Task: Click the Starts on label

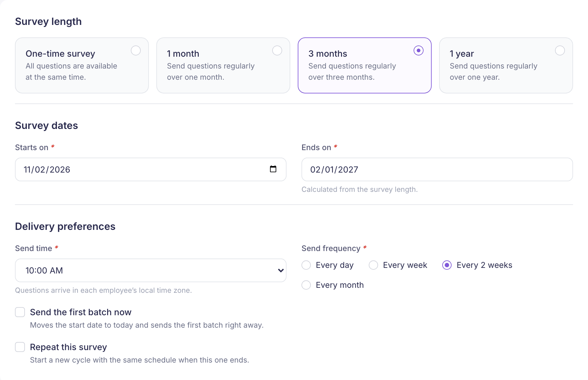Action: click(x=32, y=147)
